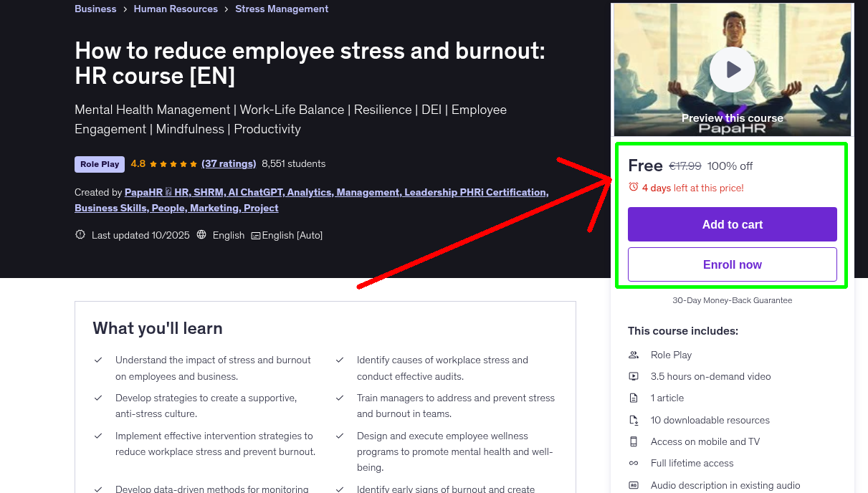Click the mobile and TV access icon
Screen dimensions: 868x493
coord(634,441)
